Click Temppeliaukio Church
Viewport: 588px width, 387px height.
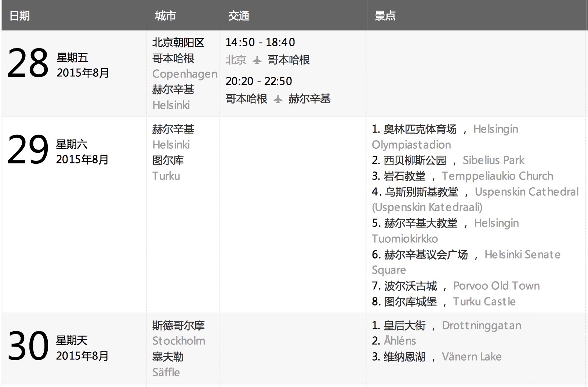coord(498,176)
